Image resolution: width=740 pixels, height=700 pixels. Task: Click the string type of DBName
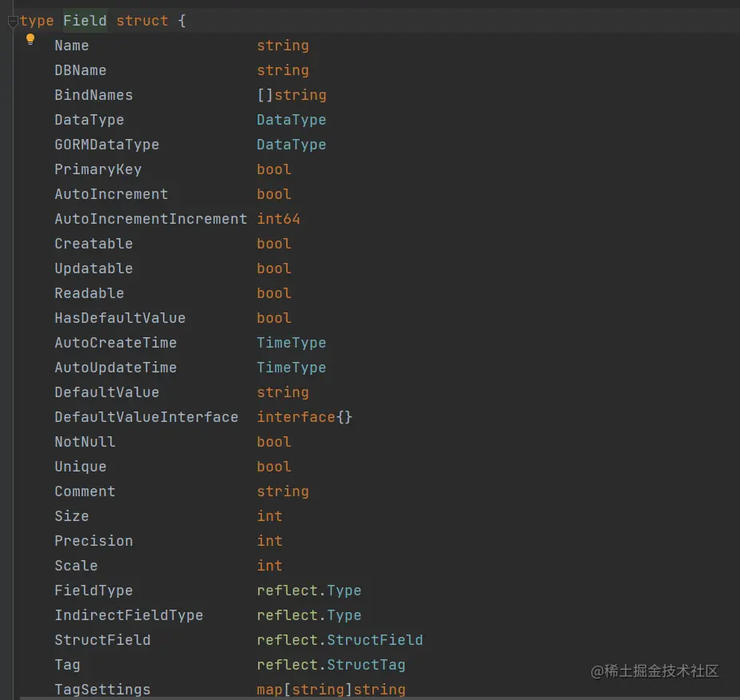coord(283,70)
